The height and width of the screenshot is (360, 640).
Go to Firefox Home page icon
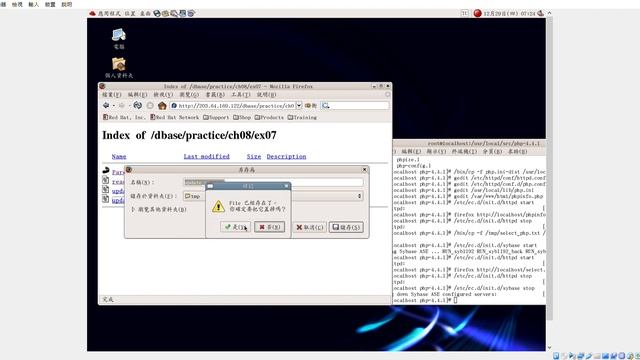click(162, 105)
